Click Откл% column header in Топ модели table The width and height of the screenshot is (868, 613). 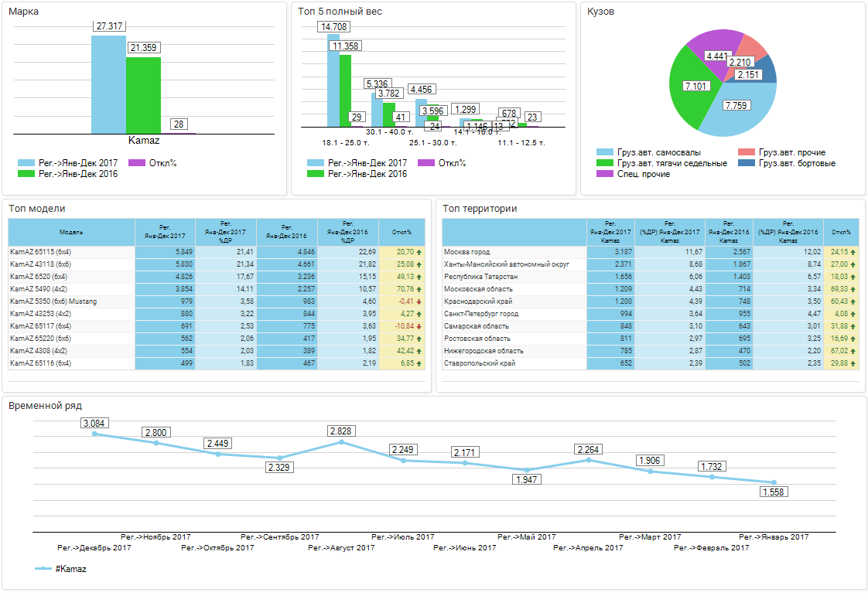[x=402, y=233]
